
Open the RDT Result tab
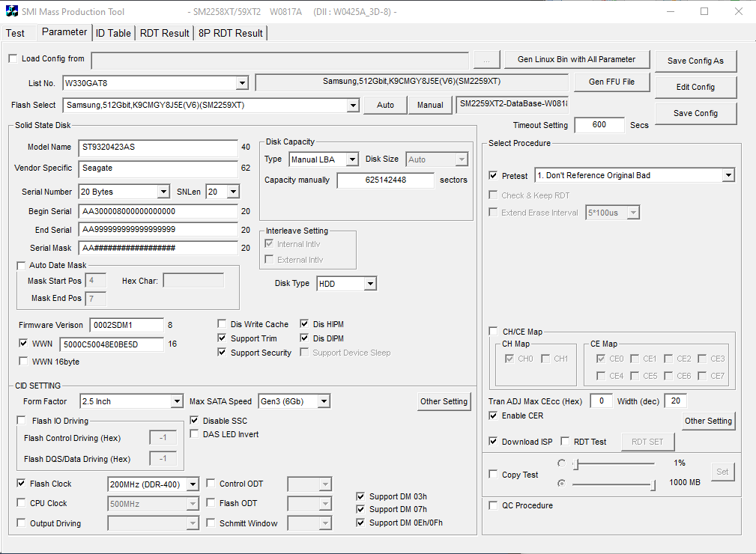(x=163, y=32)
